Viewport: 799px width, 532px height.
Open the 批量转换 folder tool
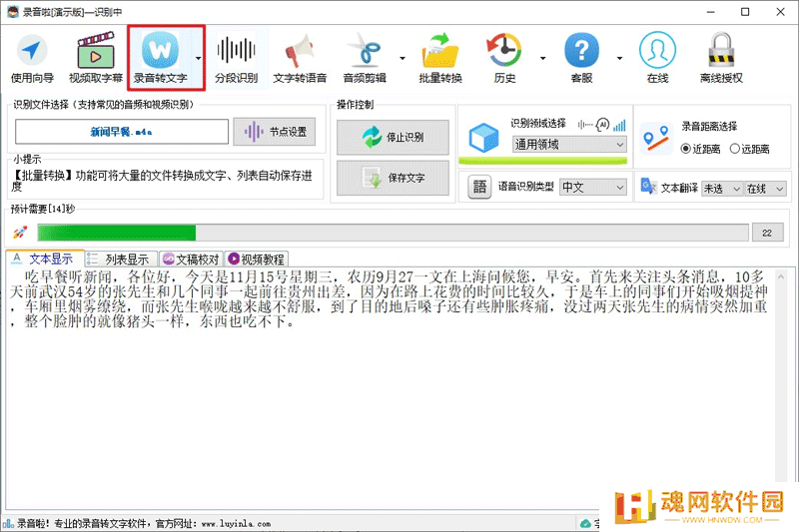pos(440,58)
